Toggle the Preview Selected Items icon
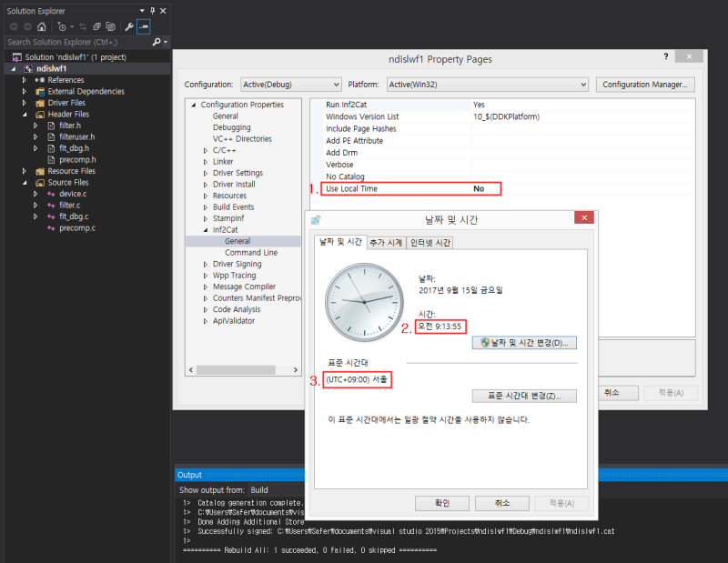Image resolution: width=728 pixels, height=563 pixels. [144, 27]
